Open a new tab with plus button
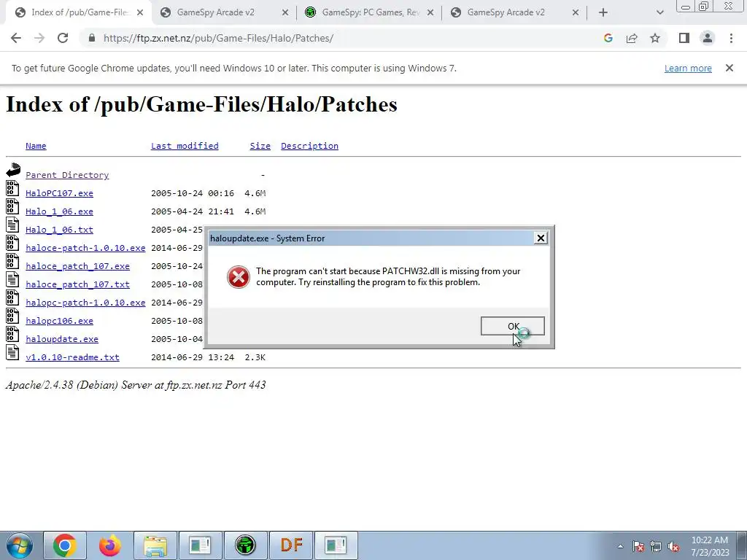 point(603,13)
